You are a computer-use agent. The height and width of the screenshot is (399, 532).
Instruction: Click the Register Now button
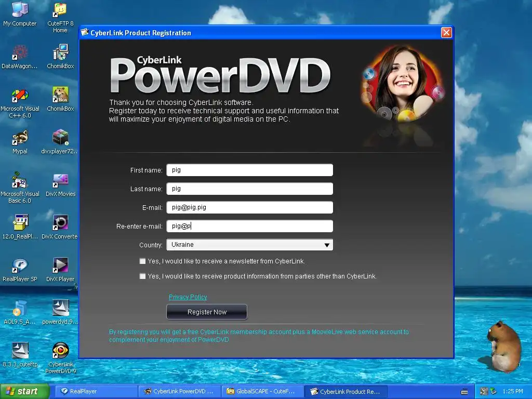click(x=207, y=312)
